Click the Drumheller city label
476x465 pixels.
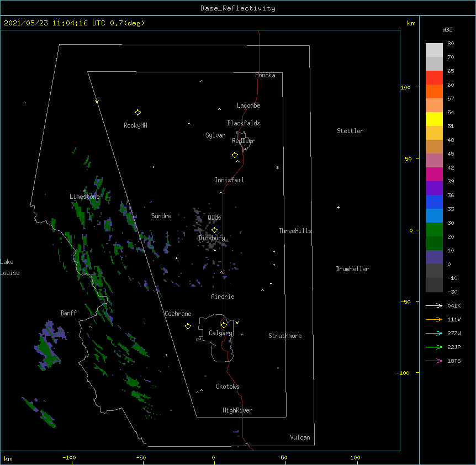[x=352, y=269]
